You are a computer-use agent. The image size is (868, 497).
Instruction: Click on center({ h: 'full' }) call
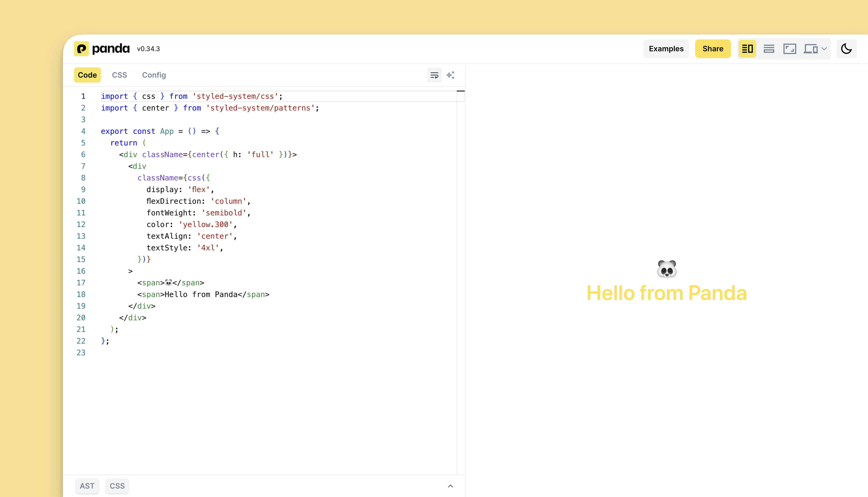[240, 155]
